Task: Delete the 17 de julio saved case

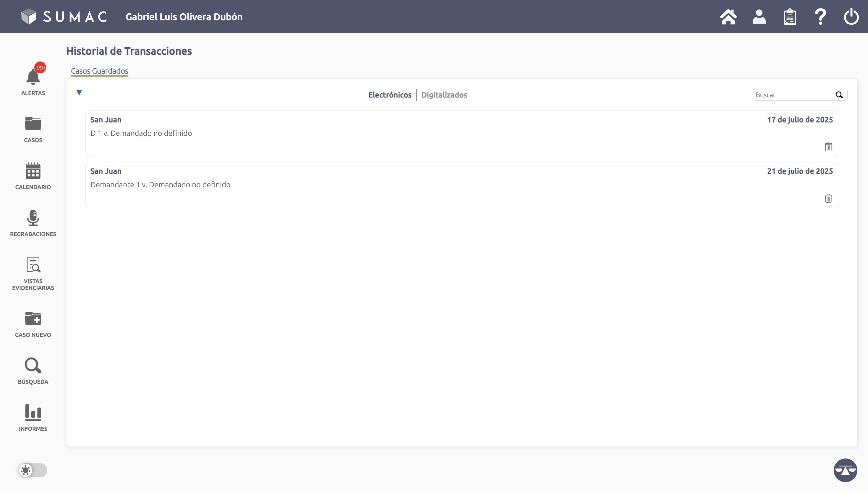Action: point(828,147)
